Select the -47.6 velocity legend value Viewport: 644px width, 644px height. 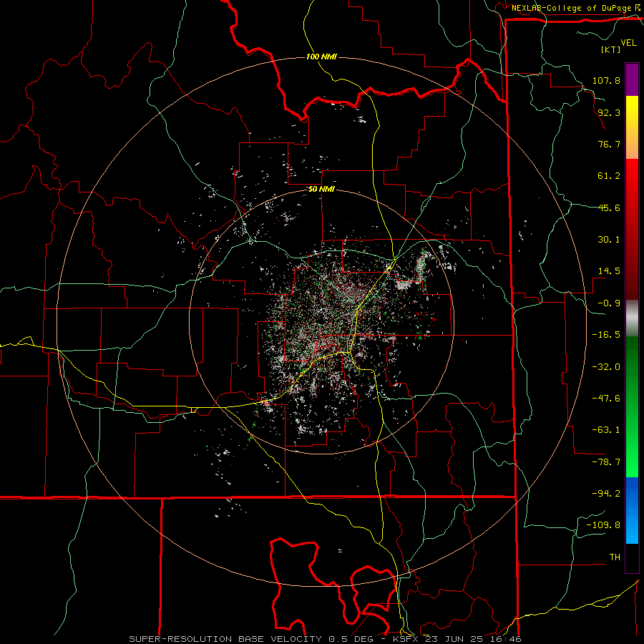click(x=606, y=399)
